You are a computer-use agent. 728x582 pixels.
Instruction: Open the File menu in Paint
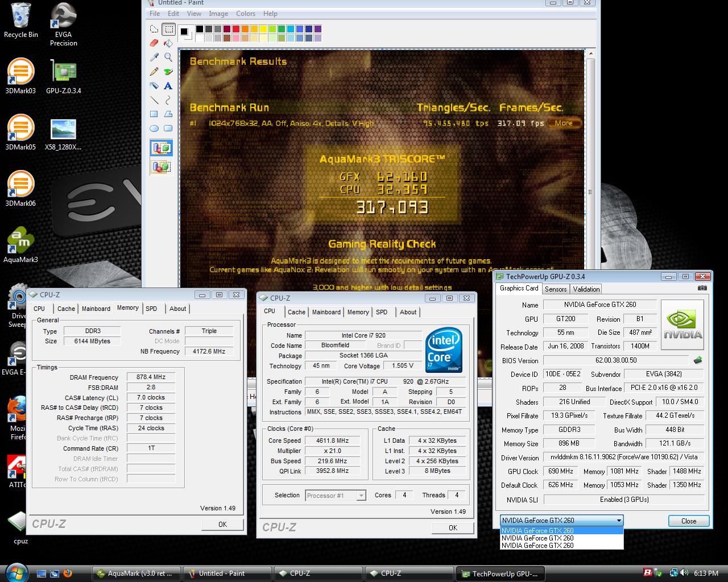tap(155, 14)
